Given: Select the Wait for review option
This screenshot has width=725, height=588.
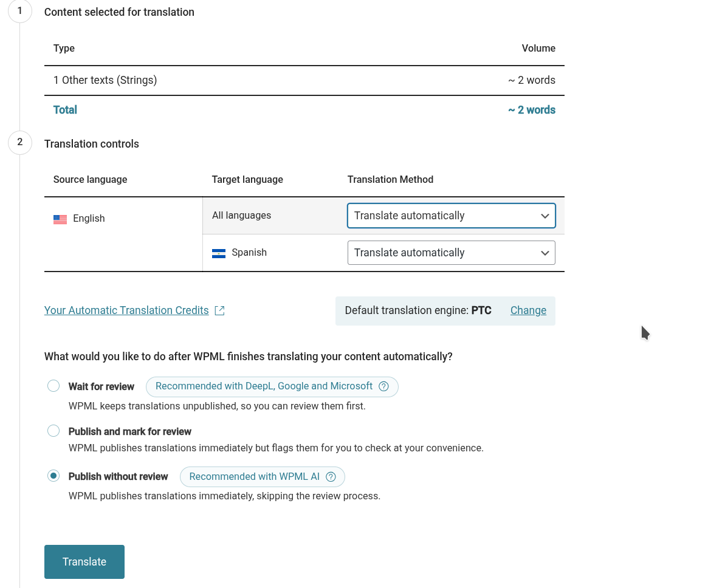Looking at the screenshot, I should 53,386.
